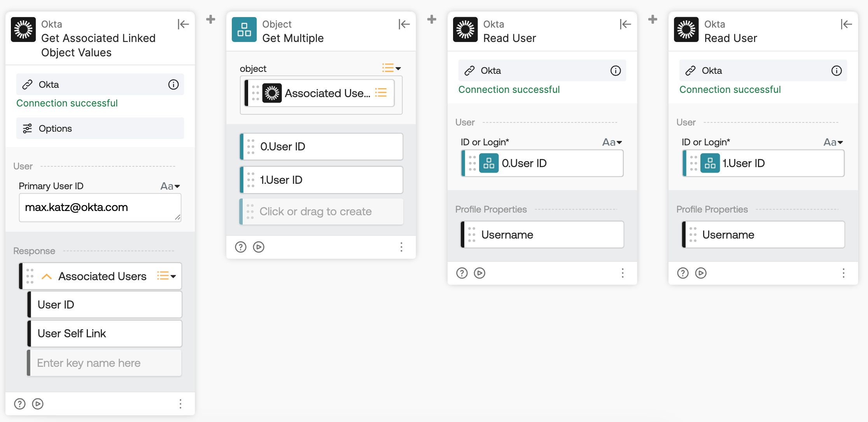
Task: Add a card after Object Get Multiple
Action: tap(432, 19)
